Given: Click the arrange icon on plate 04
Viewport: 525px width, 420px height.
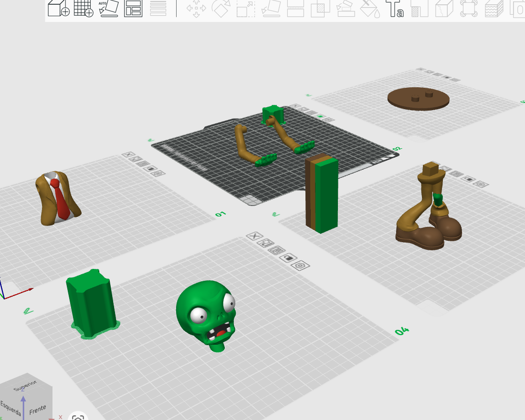Looking at the screenshot, I should [x=276, y=250].
